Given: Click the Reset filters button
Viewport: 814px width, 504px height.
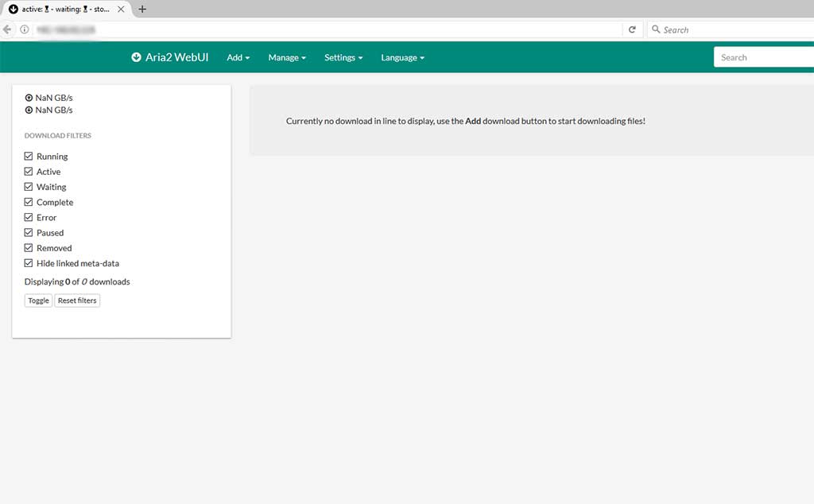Looking at the screenshot, I should 77,300.
